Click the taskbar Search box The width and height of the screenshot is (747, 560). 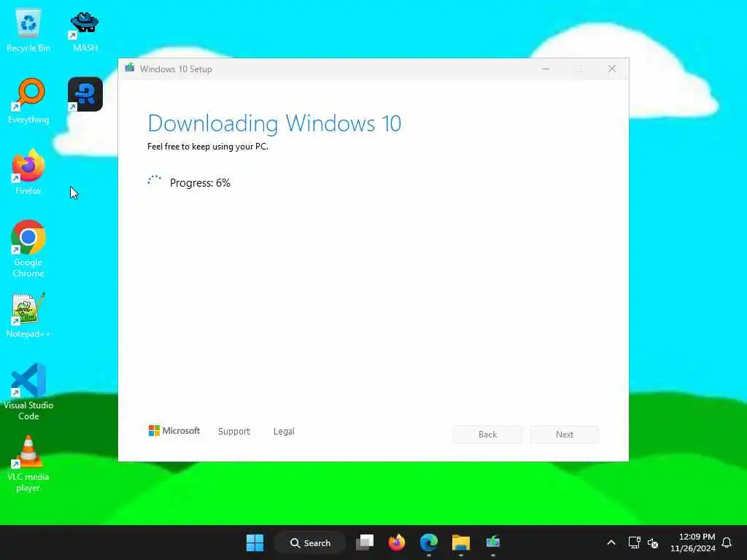310,542
